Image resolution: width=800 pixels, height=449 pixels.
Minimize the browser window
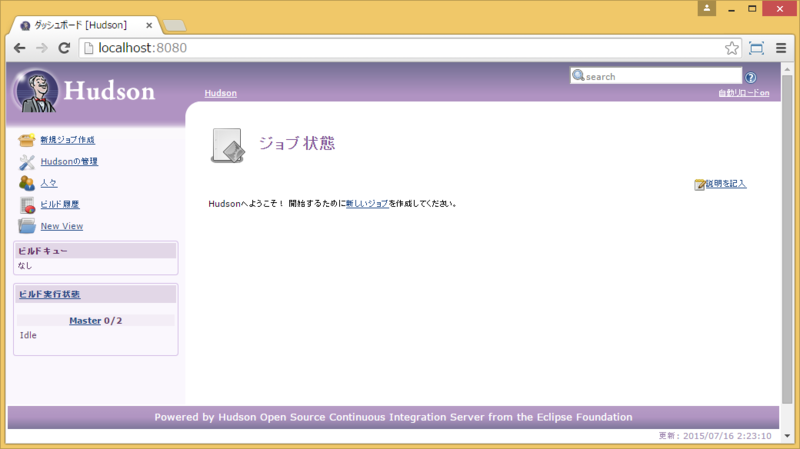point(731,9)
